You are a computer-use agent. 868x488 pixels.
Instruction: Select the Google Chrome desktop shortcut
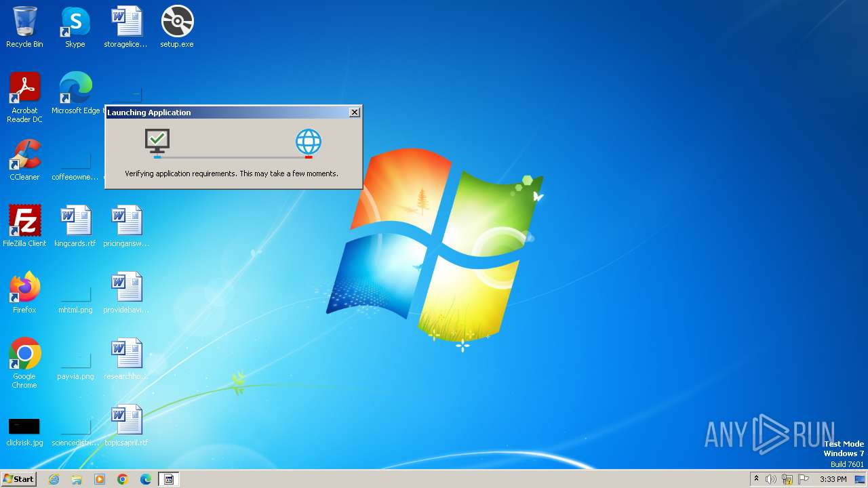[24, 363]
